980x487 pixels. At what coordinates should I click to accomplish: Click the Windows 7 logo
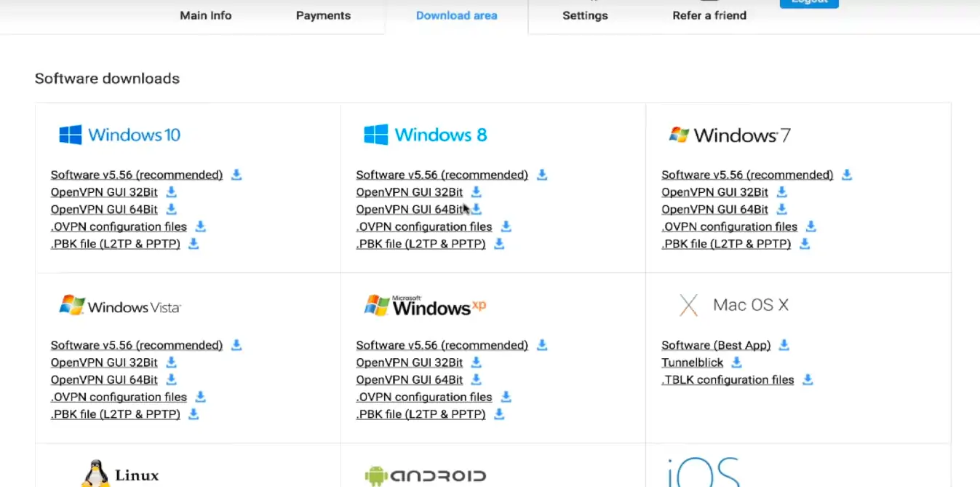[730, 135]
